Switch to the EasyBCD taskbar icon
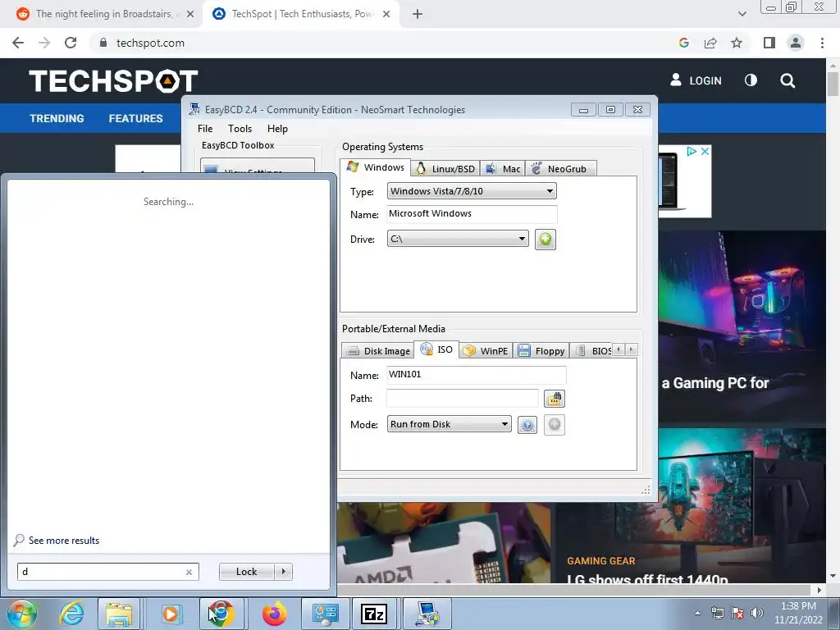Viewport: 840px width, 630px height. pos(427,614)
